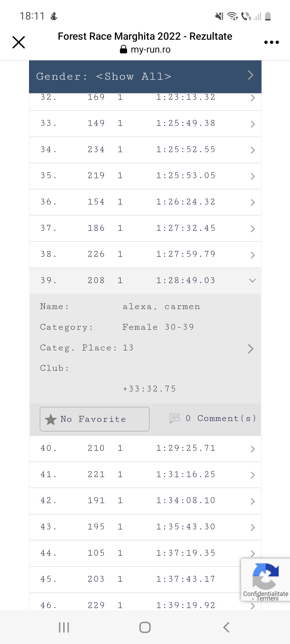The width and height of the screenshot is (290, 644).
Task: Tap the Android back navigation button
Action: coord(226,627)
